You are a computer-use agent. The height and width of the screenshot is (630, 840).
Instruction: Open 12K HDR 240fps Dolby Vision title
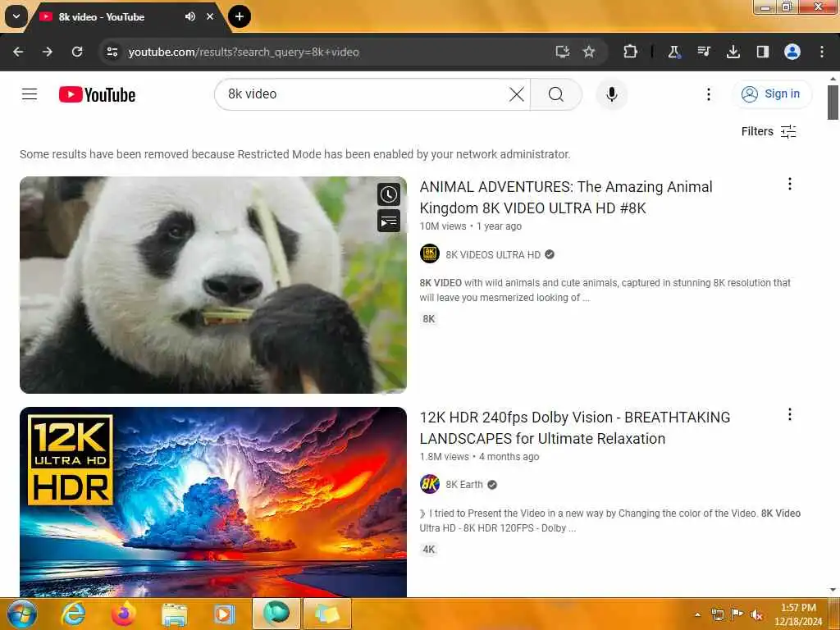click(574, 427)
